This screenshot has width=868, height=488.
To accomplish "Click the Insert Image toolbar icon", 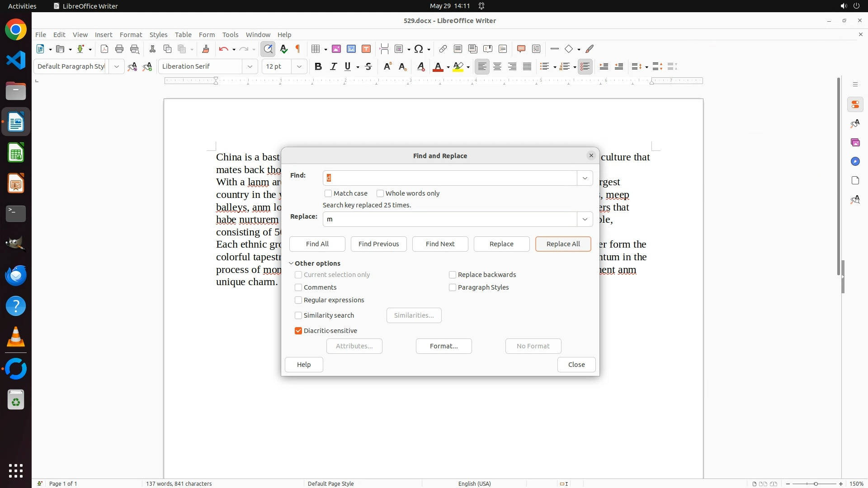I will point(336,49).
